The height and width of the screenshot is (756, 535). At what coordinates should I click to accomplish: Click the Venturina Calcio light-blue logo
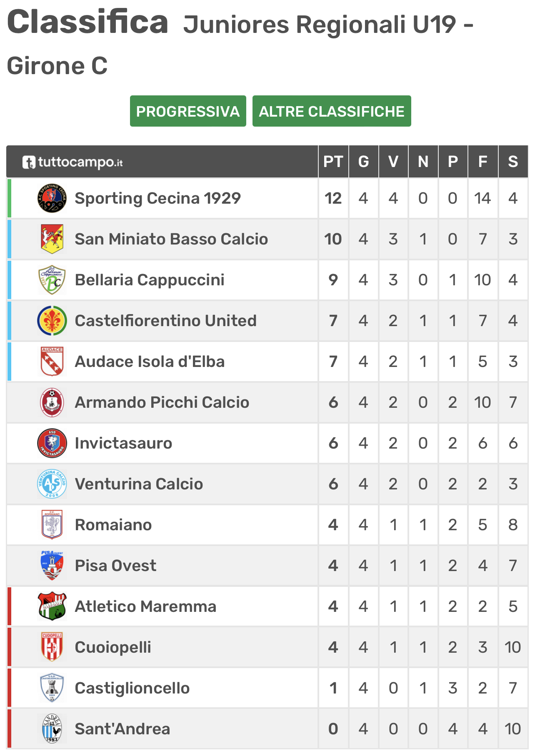coord(52,484)
